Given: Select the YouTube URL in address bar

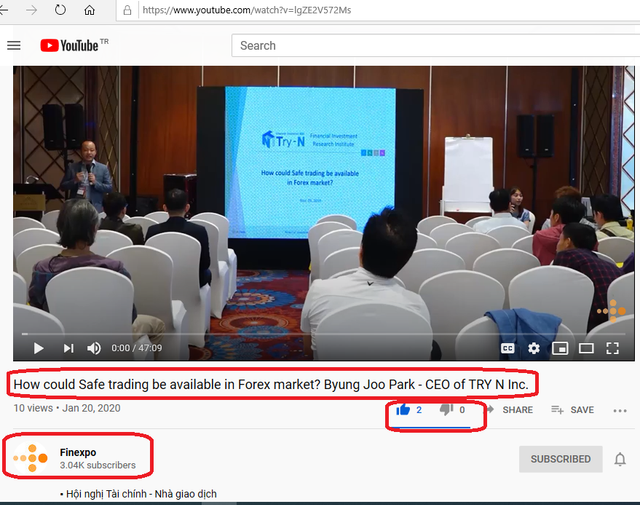Looking at the screenshot, I should tap(247, 10).
